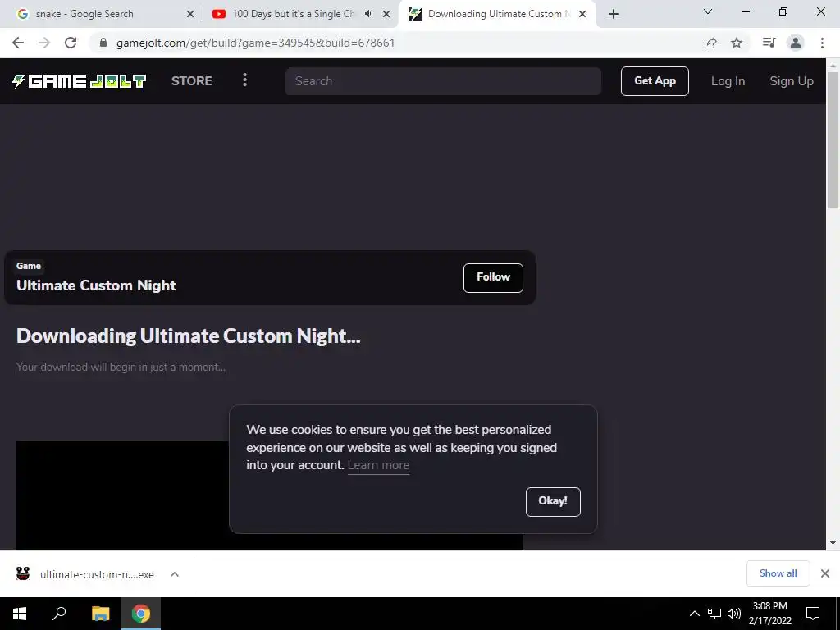Image resolution: width=840 pixels, height=630 pixels.
Task: Bookmark this page with the star icon
Action: point(737,43)
